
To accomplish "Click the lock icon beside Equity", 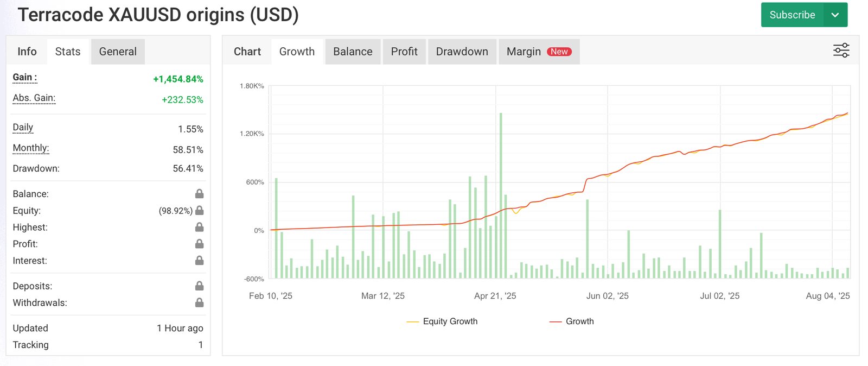I will point(199,211).
